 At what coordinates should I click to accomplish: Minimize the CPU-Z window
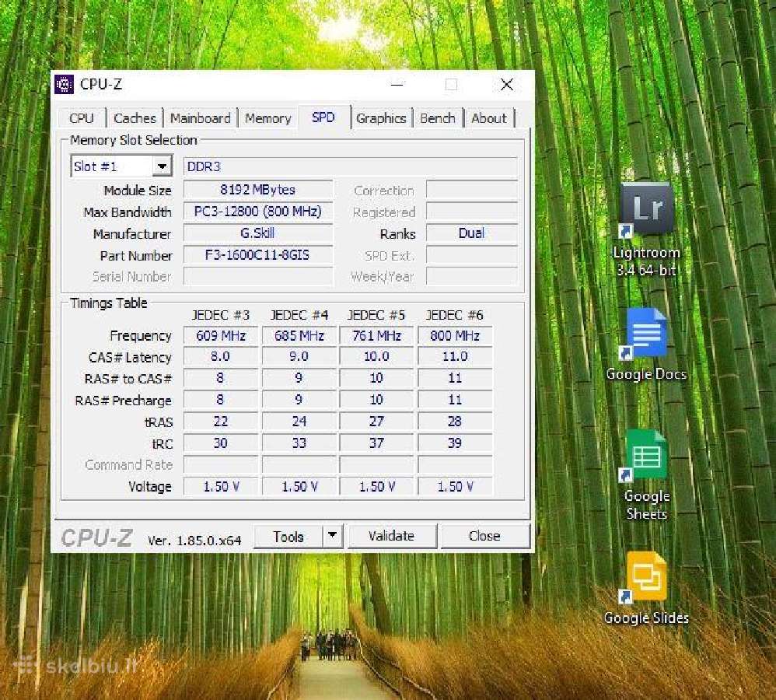pos(397,85)
